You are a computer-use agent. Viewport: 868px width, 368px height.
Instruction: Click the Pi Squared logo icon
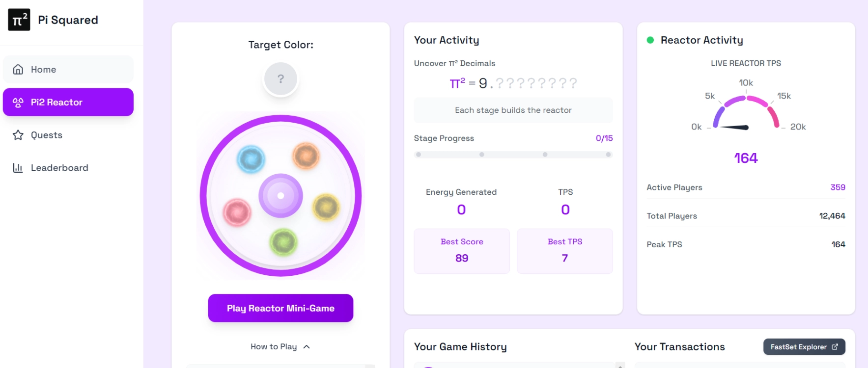coord(19,20)
